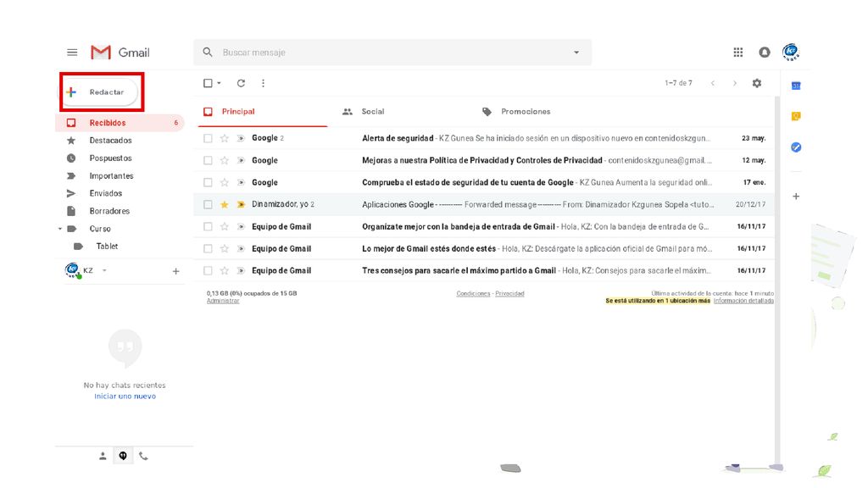Open the Comprueba el estado de seguridad email
868x488 pixels.
(486, 183)
